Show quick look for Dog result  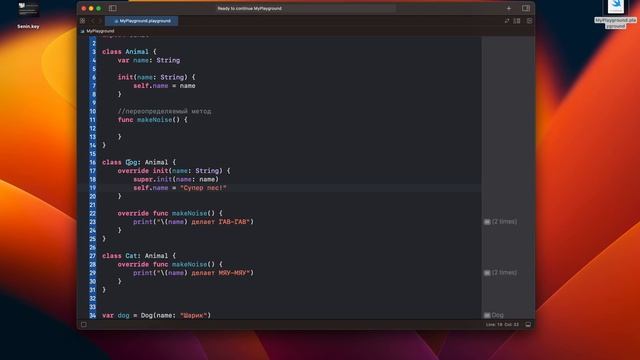coord(487,315)
